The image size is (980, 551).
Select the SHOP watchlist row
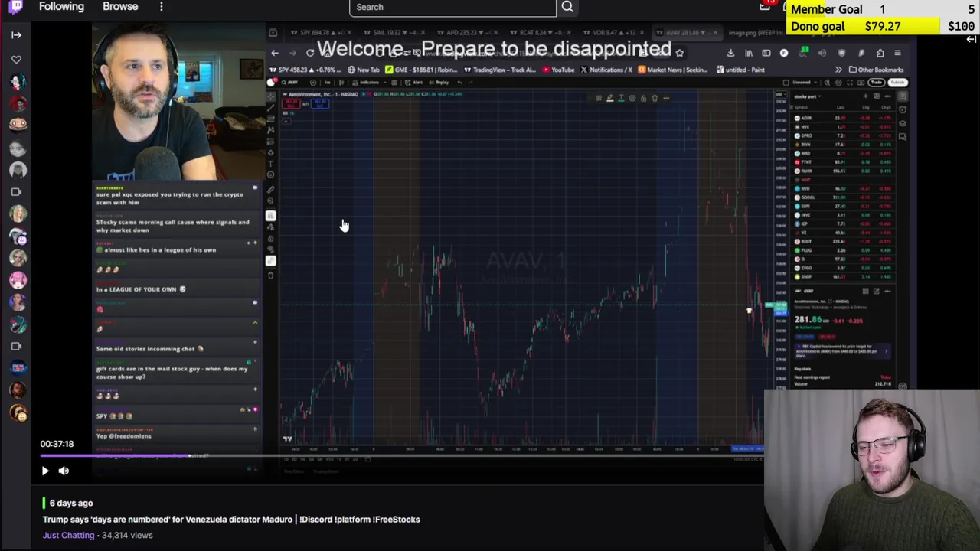pos(843,277)
